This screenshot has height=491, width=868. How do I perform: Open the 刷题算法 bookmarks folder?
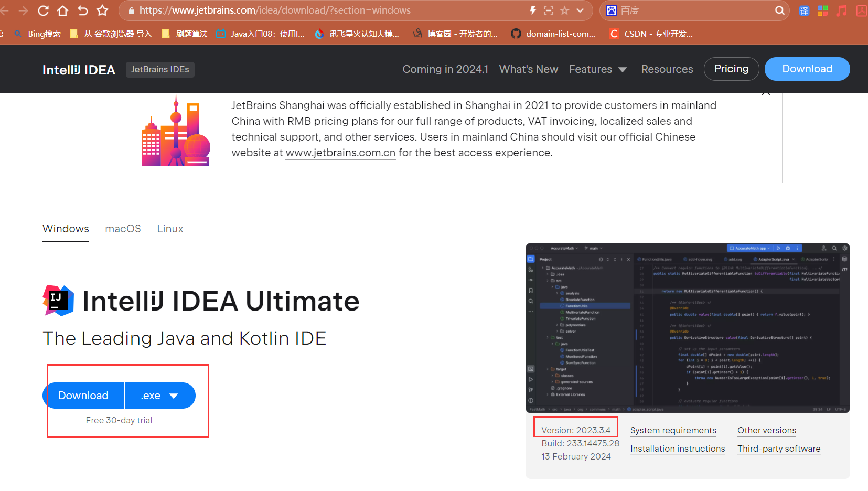[x=185, y=34]
